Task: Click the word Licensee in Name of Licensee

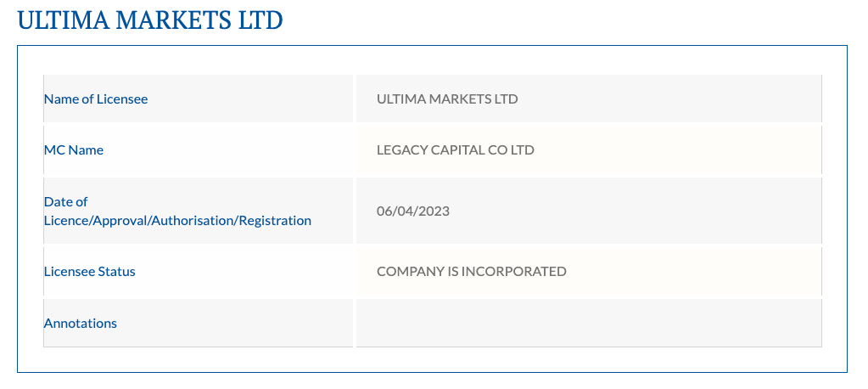Action: click(122, 99)
